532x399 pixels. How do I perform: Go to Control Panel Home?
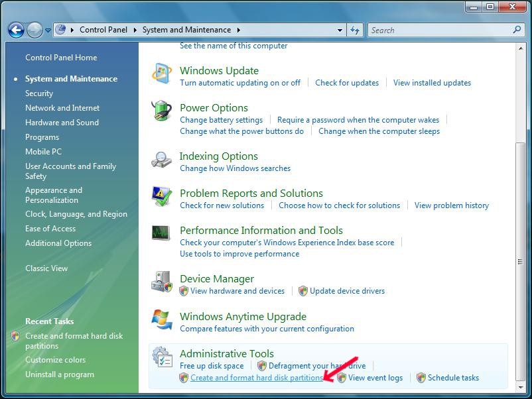61,58
